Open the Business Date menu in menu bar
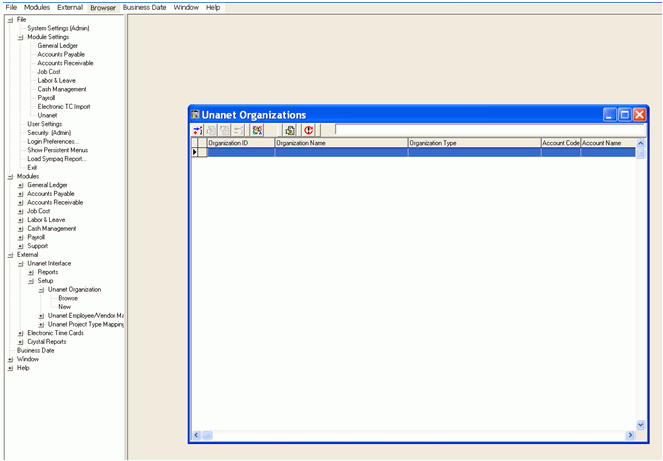663x461 pixels. pyautogui.click(x=145, y=7)
